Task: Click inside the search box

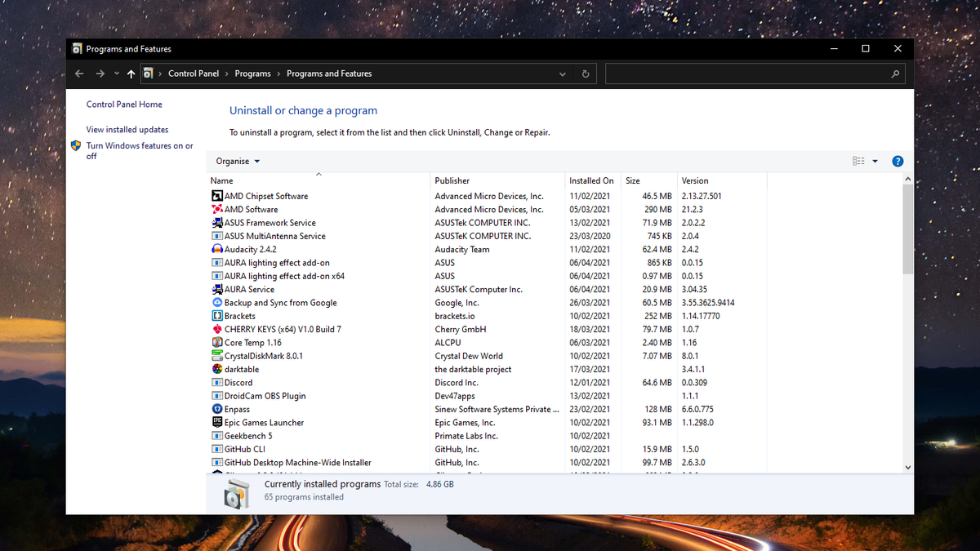Action: coord(751,73)
